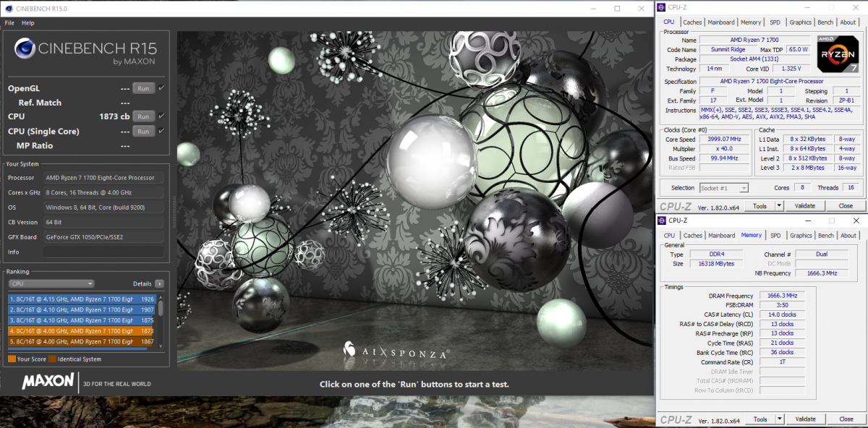Click the top CPU-Z window title icon
This screenshot has width=868, height=428.
pos(663,7)
